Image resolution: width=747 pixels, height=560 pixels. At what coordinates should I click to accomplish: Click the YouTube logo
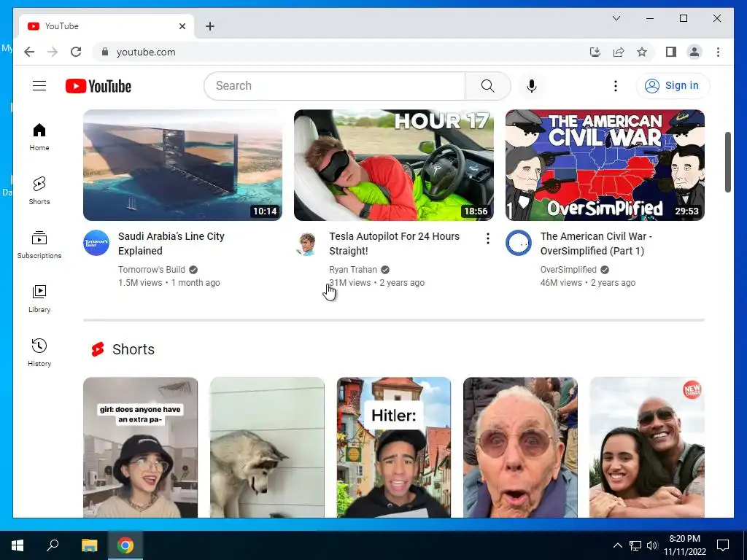point(98,86)
